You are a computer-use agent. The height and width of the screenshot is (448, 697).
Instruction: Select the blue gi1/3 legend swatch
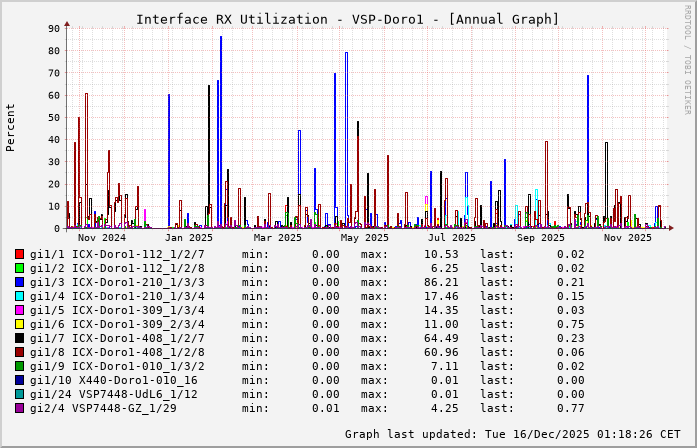click(x=19, y=282)
